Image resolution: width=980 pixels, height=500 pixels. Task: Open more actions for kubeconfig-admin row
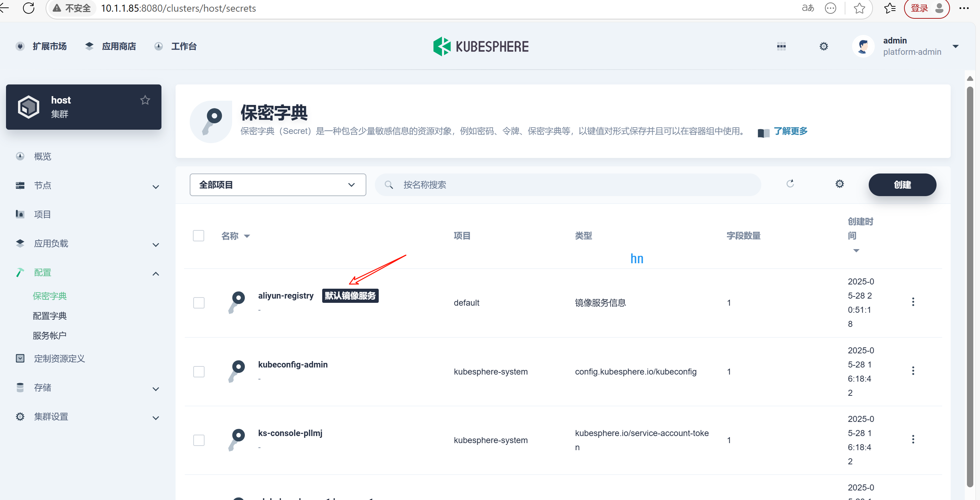point(913,371)
